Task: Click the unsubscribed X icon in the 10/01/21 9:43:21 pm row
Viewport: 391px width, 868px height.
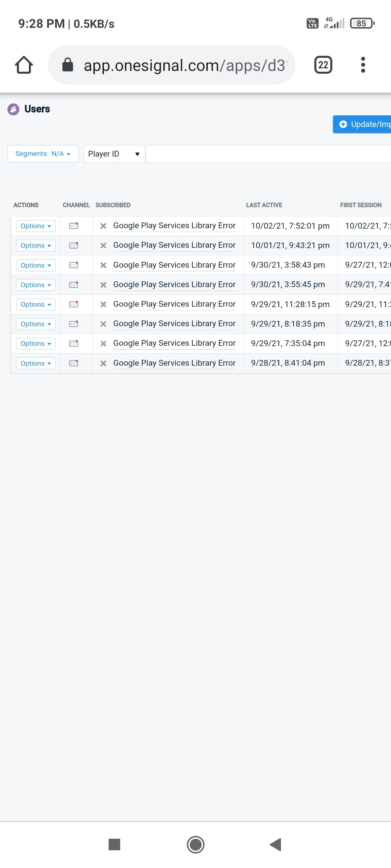Action: 103,246
